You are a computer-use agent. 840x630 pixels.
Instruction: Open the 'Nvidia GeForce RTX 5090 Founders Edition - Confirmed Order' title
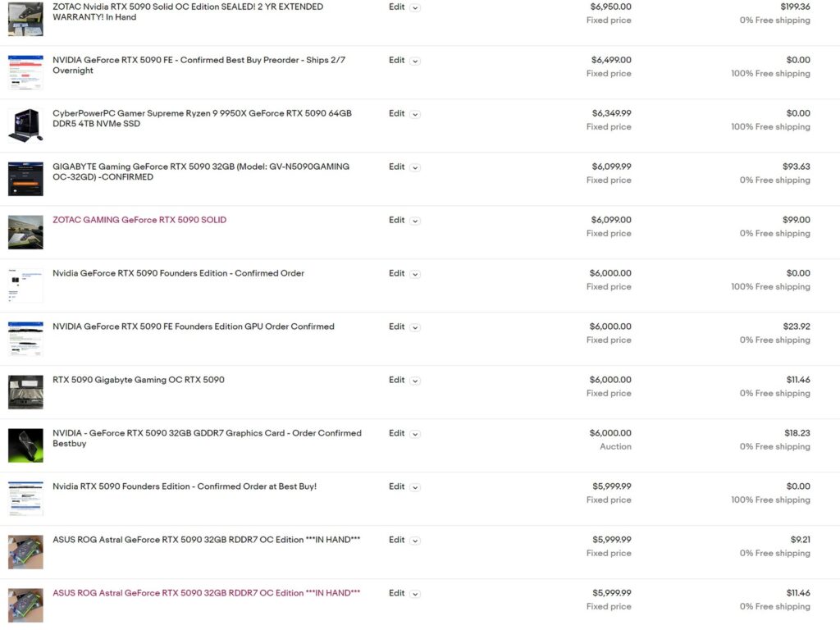178,273
